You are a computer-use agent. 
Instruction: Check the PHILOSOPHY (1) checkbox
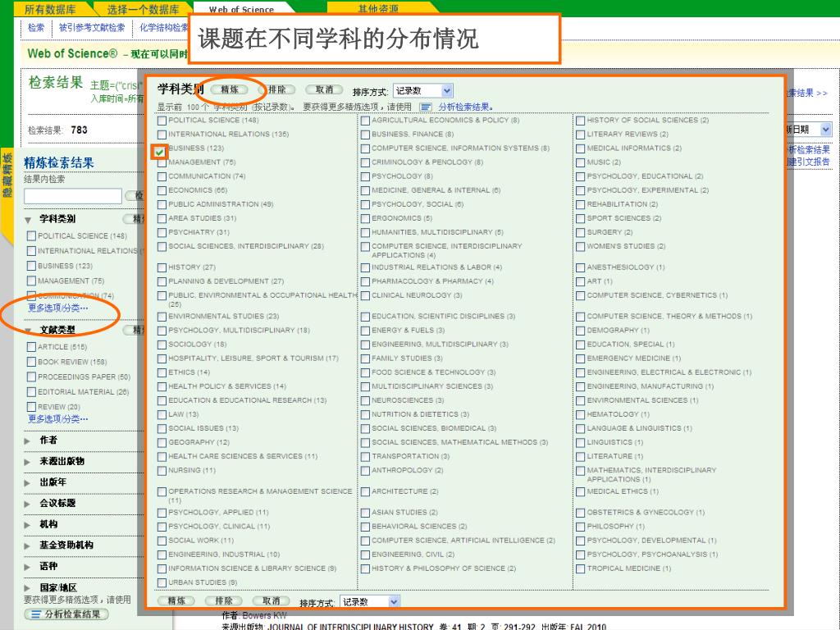(580, 527)
